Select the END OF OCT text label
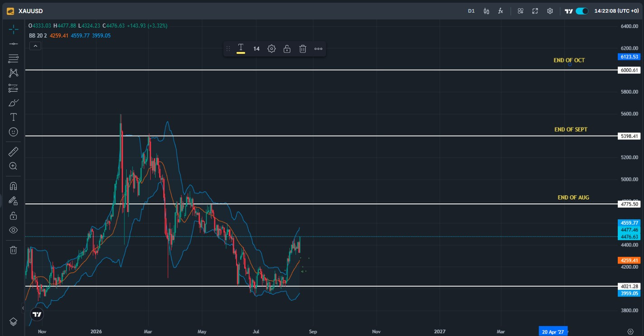This screenshot has height=336, width=644. tap(569, 60)
